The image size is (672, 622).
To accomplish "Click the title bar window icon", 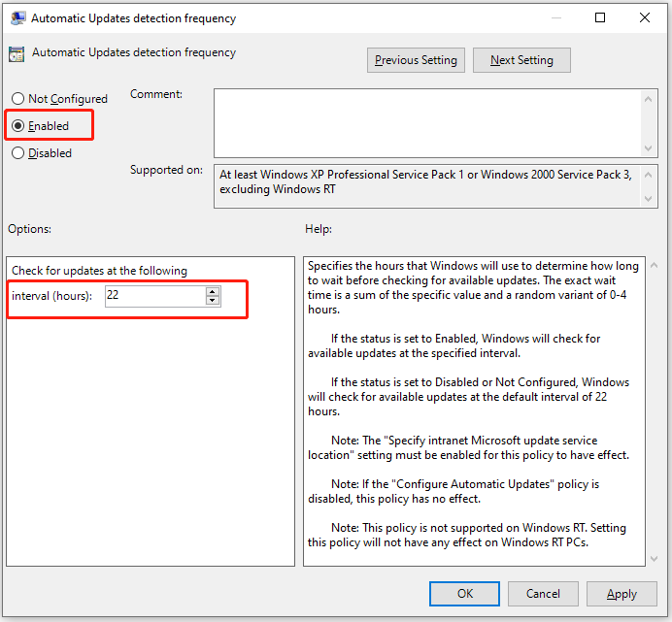I will pyautogui.click(x=18, y=18).
